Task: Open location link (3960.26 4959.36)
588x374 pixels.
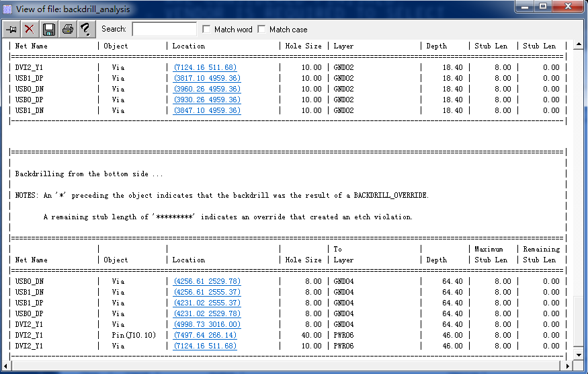Action: click(207, 89)
